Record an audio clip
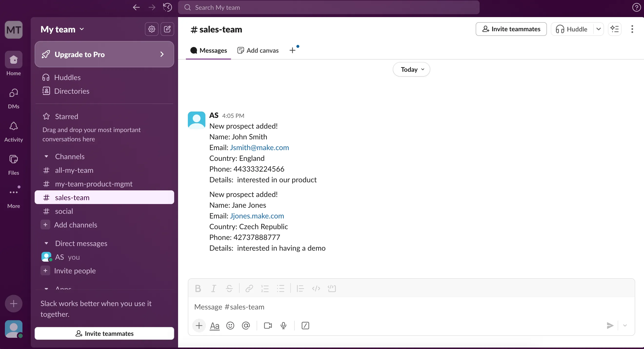644x349 pixels. (283, 326)
